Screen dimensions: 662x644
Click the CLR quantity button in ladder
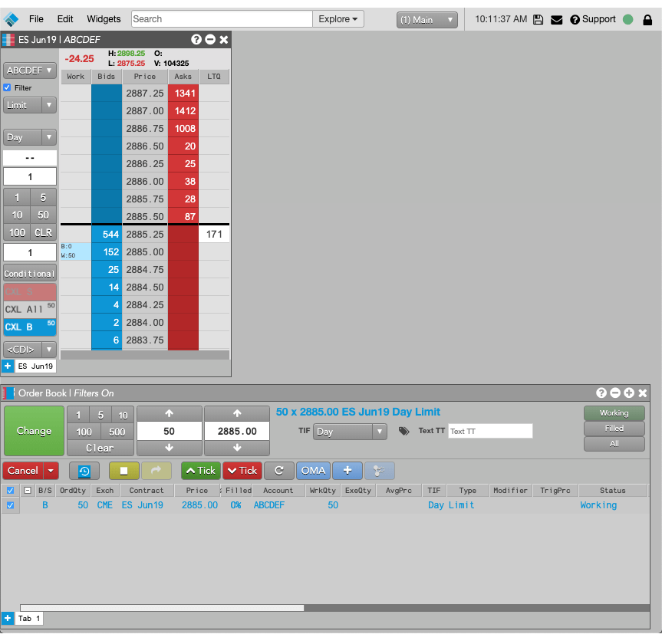(x=43, y=232)
